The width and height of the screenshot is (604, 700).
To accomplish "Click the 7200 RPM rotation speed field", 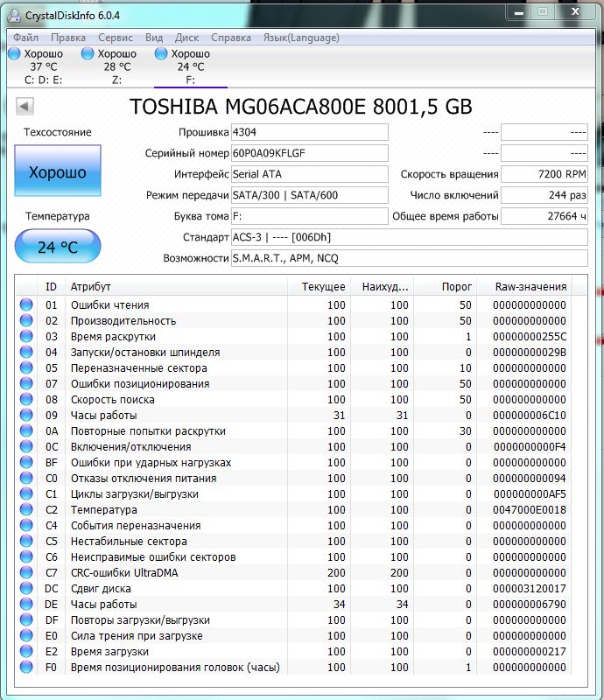I will (544, 174).
